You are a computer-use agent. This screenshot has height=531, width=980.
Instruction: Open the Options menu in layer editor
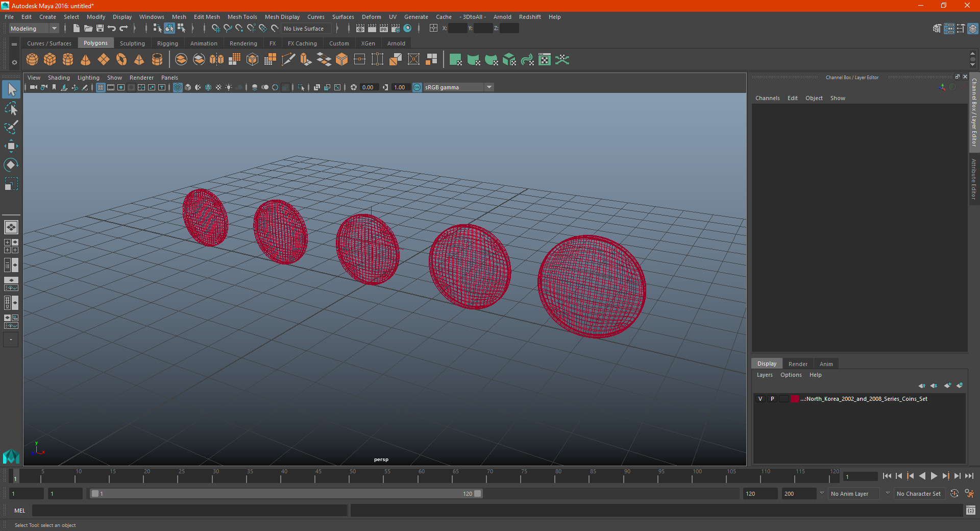coord(791,375)
